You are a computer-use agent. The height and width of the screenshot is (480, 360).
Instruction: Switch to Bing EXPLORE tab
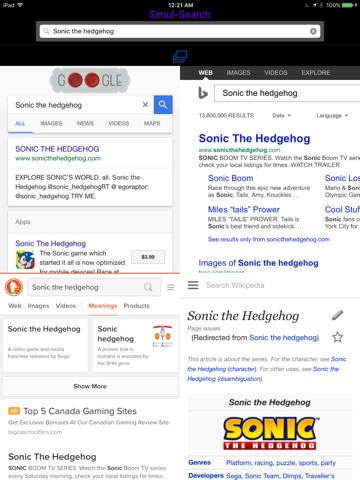(316, 73)
